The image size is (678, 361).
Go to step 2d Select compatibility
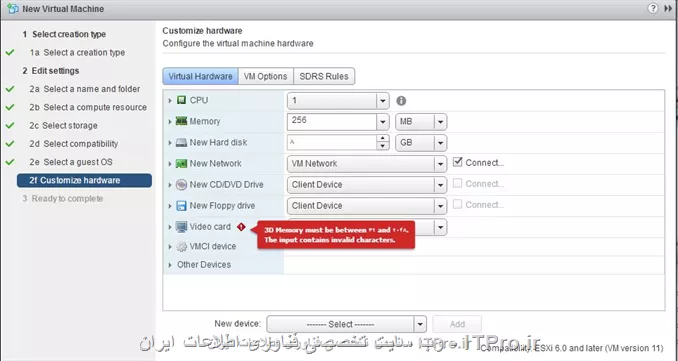(74, 144)
